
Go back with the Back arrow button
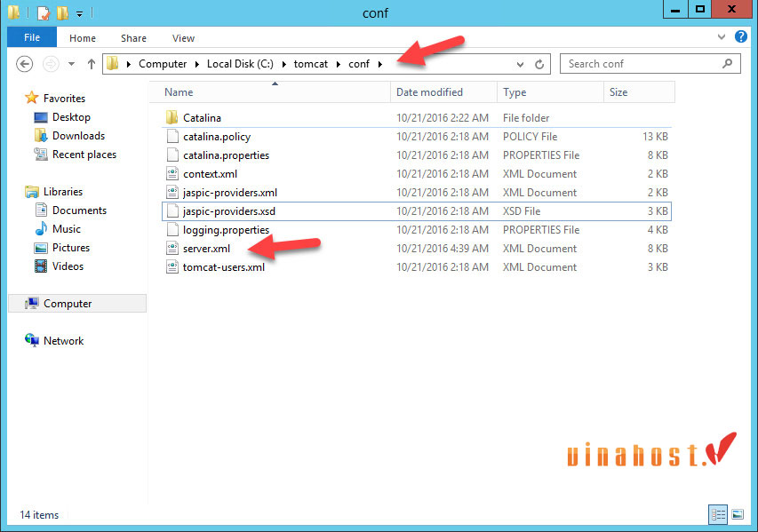25,64
